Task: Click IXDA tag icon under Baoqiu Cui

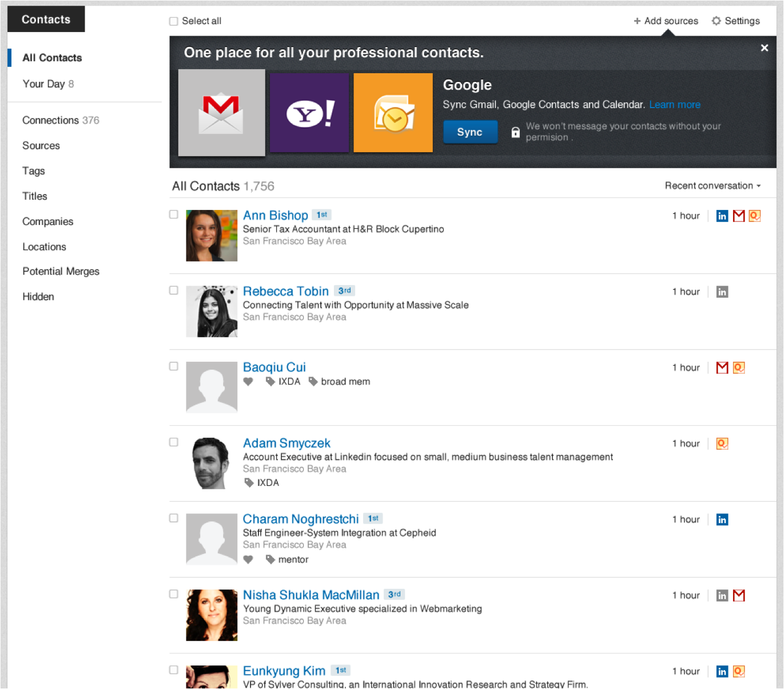Action: point(270,382)
